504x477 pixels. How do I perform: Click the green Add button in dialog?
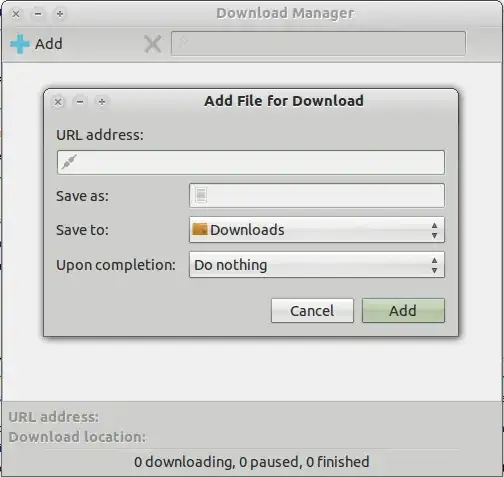(x=403, y=311)
